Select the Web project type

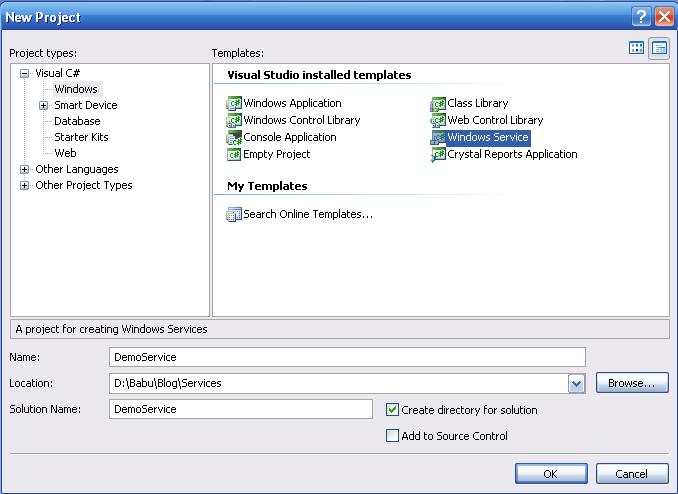click(65, 153)
